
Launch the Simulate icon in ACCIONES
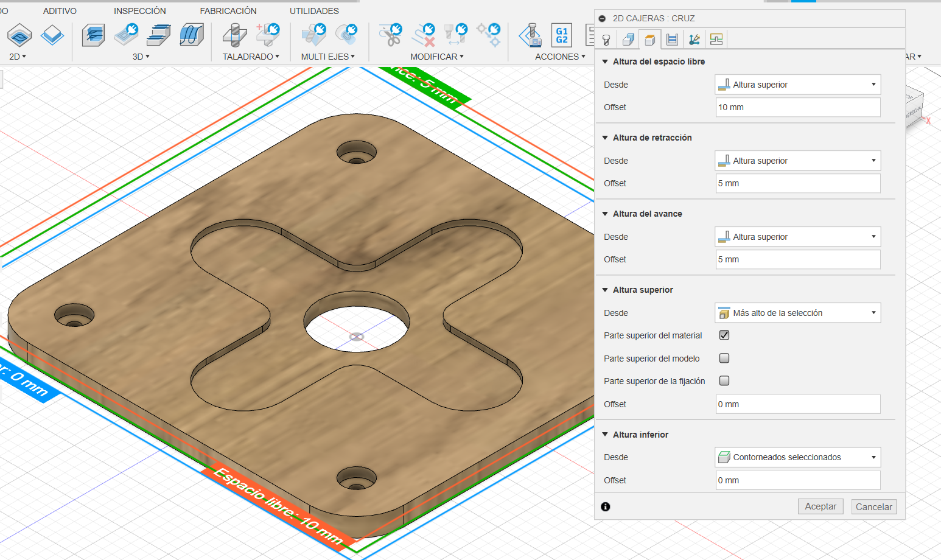tap(531, 35)
